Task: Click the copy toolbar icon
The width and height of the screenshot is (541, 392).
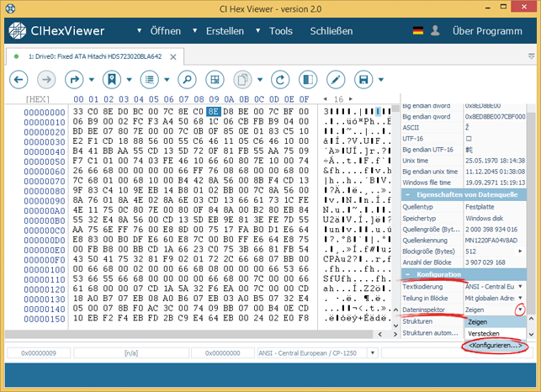Action: tap(242, 80)
